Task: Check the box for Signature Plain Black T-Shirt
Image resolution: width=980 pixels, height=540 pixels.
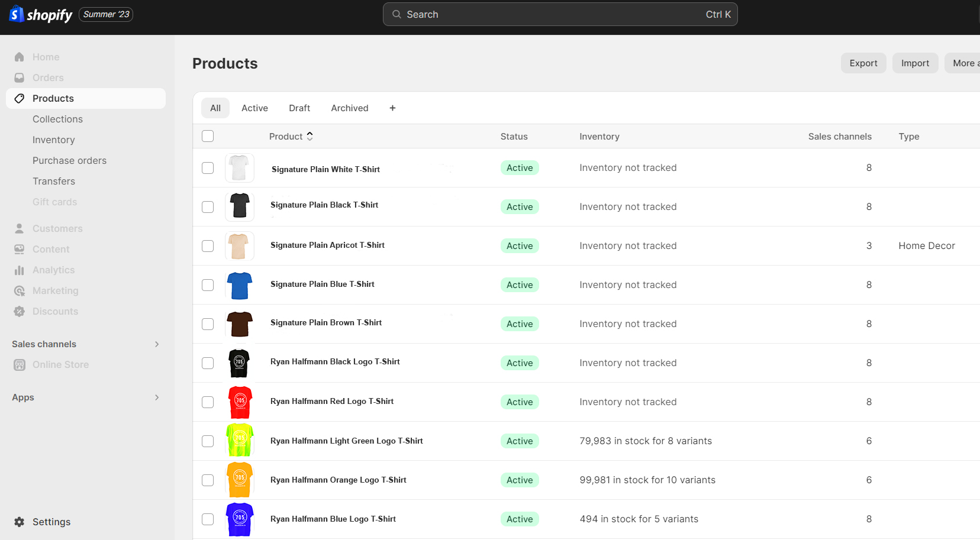Action: 208,207
